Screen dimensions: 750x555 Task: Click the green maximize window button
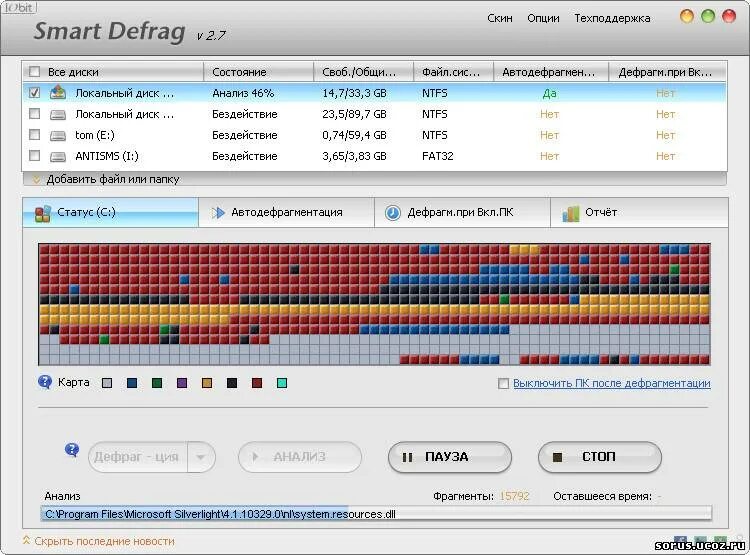coord(708,16)
